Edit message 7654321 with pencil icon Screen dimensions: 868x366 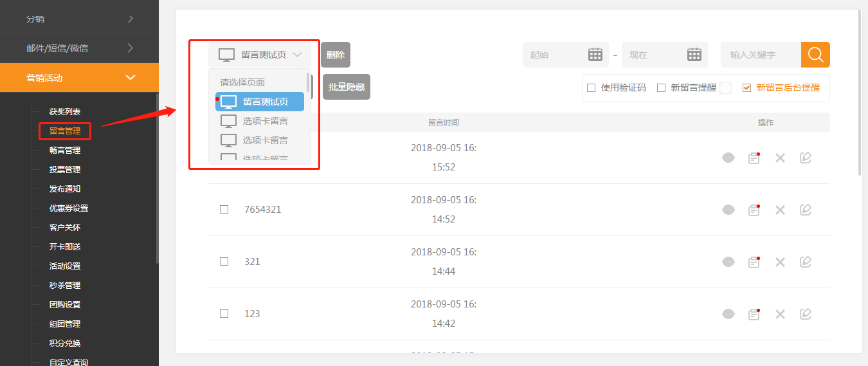coord(806,210)
